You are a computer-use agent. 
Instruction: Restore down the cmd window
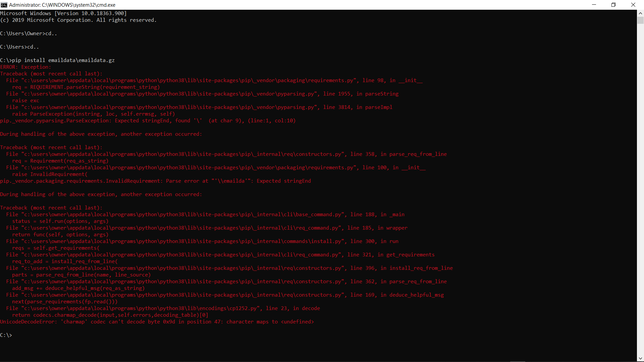coord(613,5)
